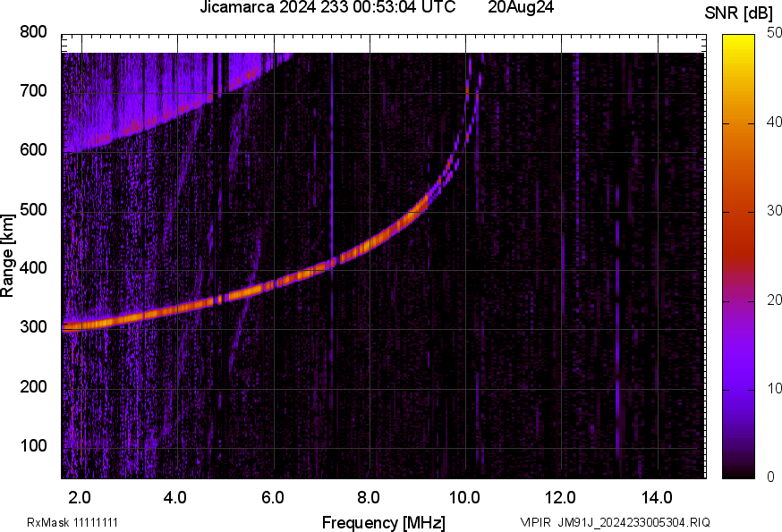
Task: Click frequency tick label "6.0"
Action: click(272, 497)
